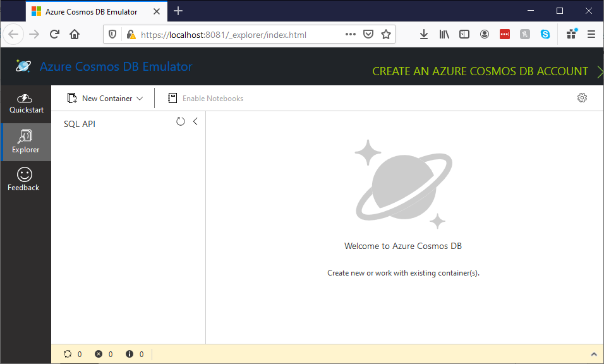
Task: Toggle the Firefox sidebar view
Action: (464, 34)
